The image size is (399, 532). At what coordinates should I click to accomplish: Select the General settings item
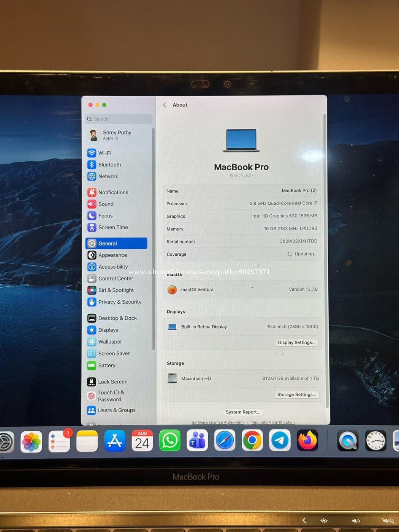[x=117, y=244]
